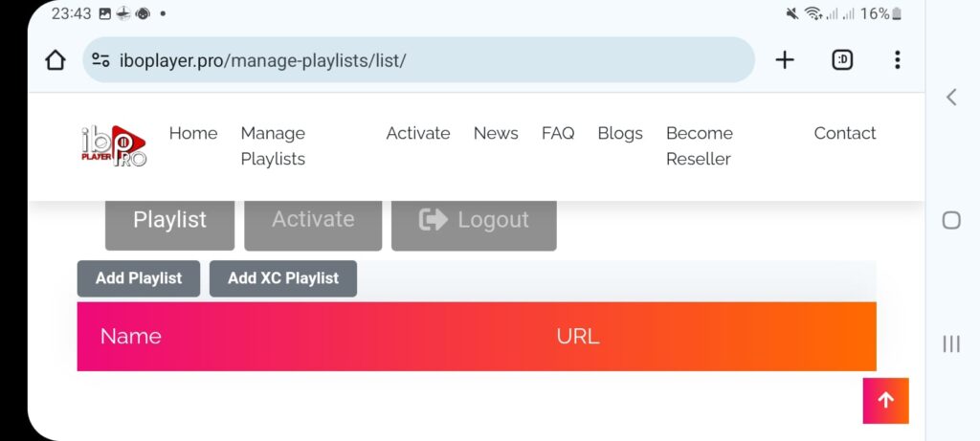Go to Home menu item
The width and height of the screenshot is (980, 441).
[193, 134]
